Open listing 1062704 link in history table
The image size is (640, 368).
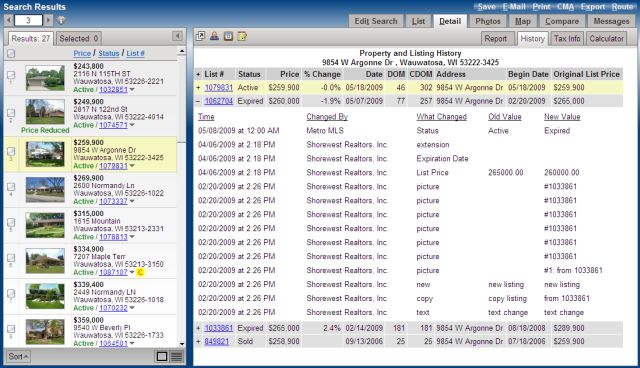click(219, 101)
